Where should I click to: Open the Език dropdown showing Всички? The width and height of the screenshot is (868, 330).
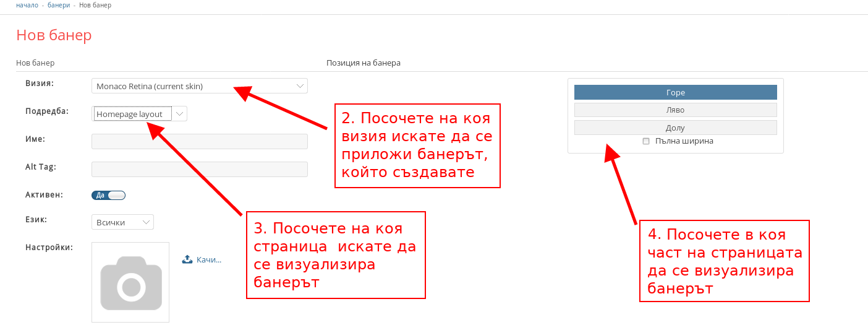click(x=122, y=222)
